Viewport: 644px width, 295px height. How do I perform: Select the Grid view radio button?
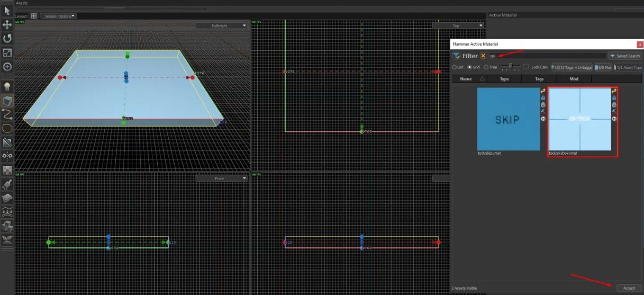[469, 67]
